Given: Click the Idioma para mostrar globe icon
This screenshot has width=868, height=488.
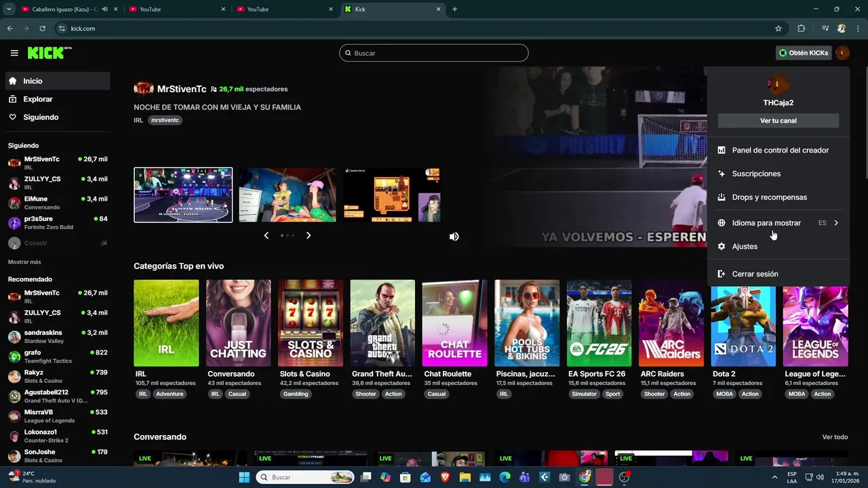Looking at the screenshot, I should [722, 223].
